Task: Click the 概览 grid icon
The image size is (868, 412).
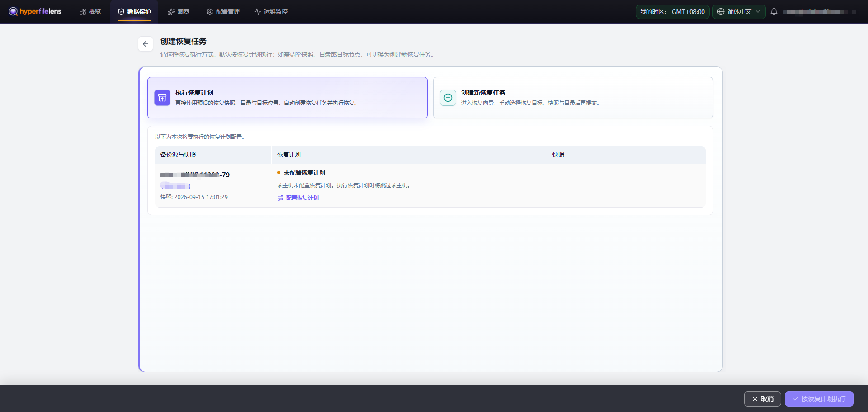Action: [x=83, y=12]
